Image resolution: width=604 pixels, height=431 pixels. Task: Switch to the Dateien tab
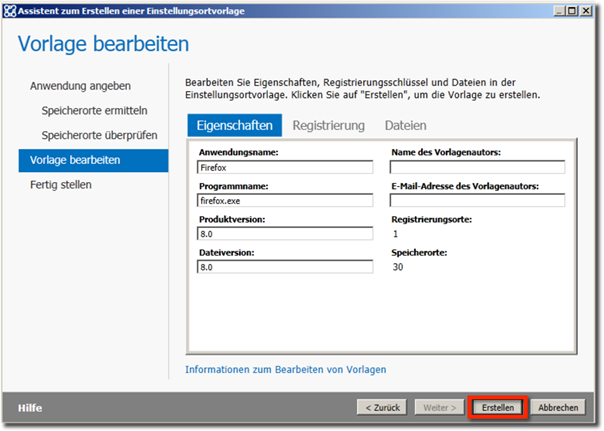click(x=405, y=125)
